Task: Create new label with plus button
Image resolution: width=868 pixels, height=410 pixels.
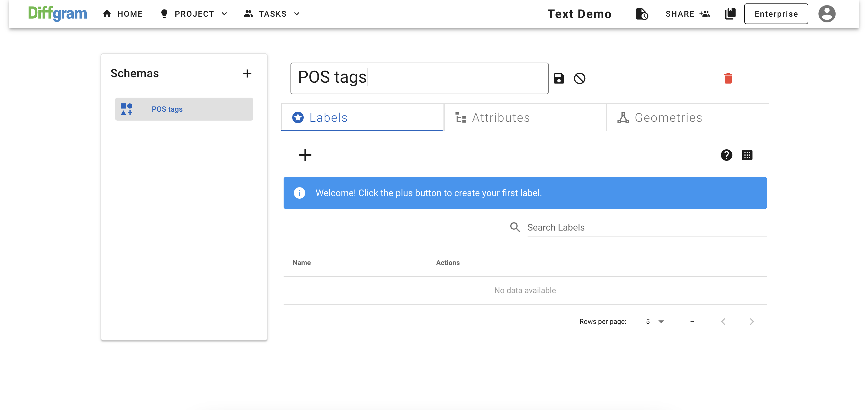Action: click(x=305, y=155)
